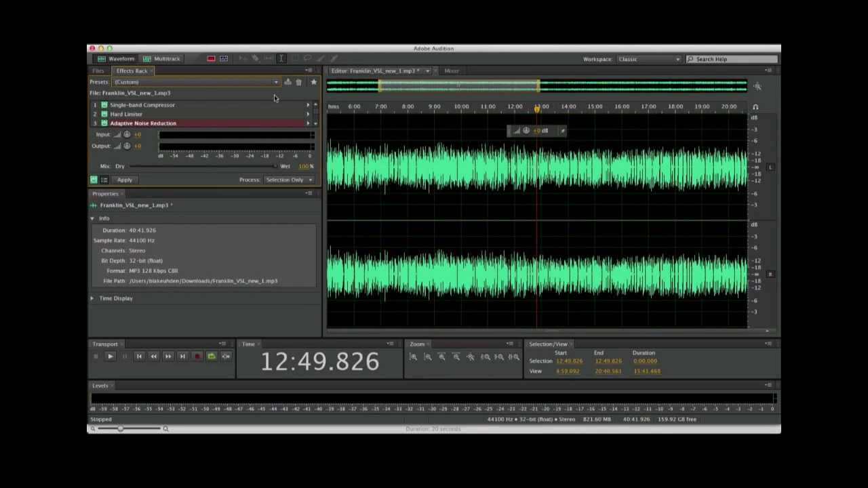
Task: Open the Single-band Compressor effect arrow menu
Action: pyautogui.click(x=308, y=105)
